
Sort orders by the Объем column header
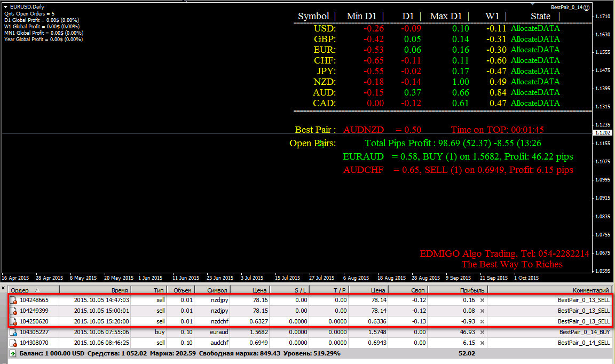coord(180,290)
